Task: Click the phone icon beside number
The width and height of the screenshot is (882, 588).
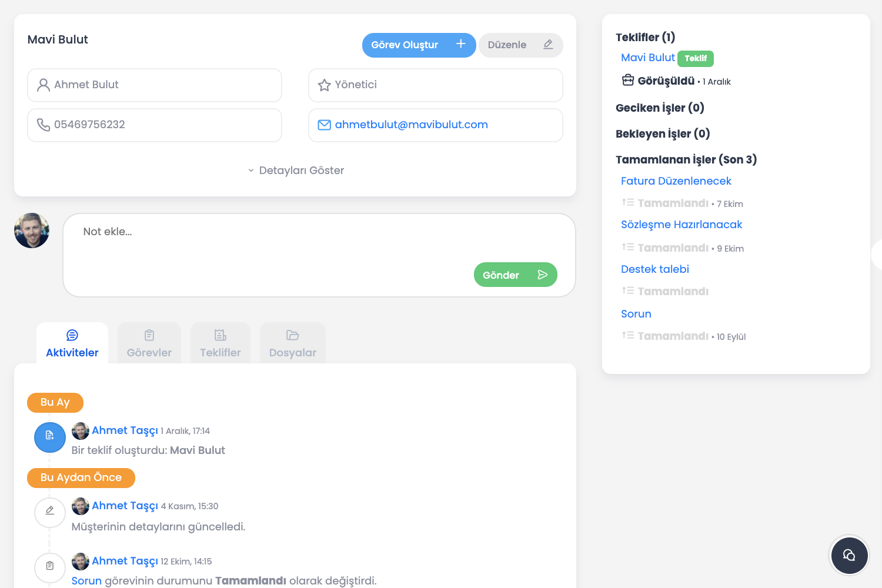Action: pyautogui.click(x=43, y=125)
